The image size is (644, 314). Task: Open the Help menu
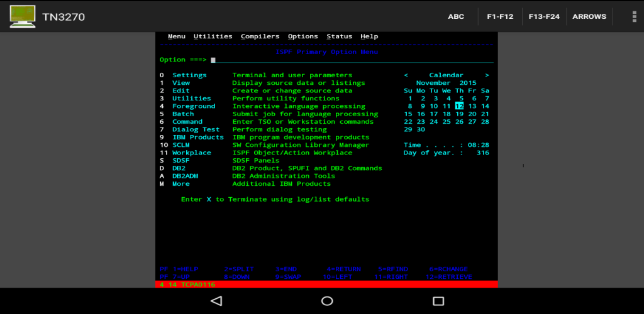click(x=369, y=36)
